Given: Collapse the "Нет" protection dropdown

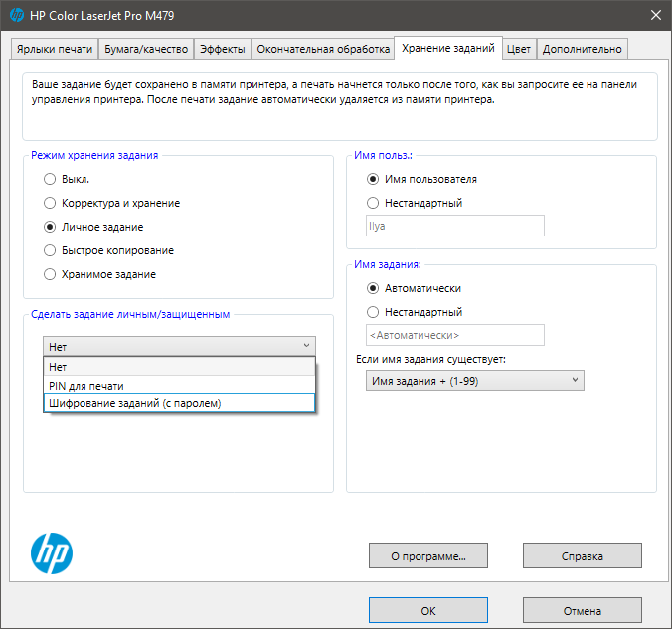Looking at the screenshot, I should pyautogui.click(x=179, y=346).
